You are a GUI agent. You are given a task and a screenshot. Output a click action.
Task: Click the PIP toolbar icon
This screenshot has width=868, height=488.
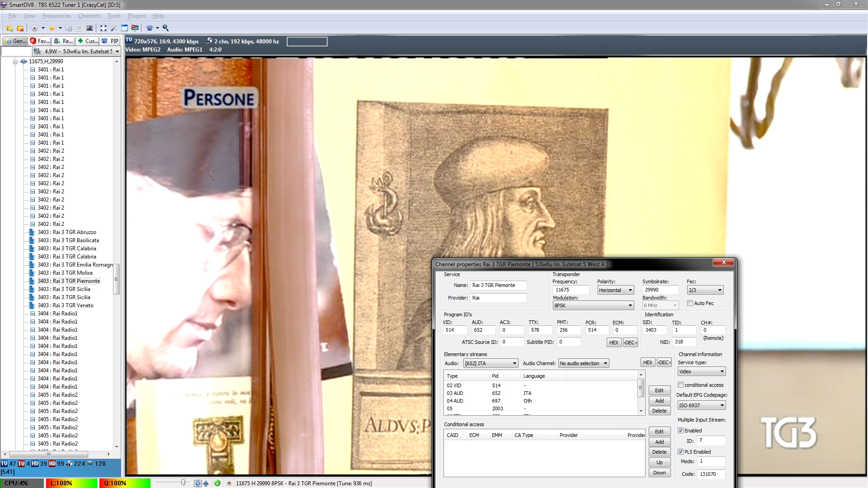[x=150, y=28]
